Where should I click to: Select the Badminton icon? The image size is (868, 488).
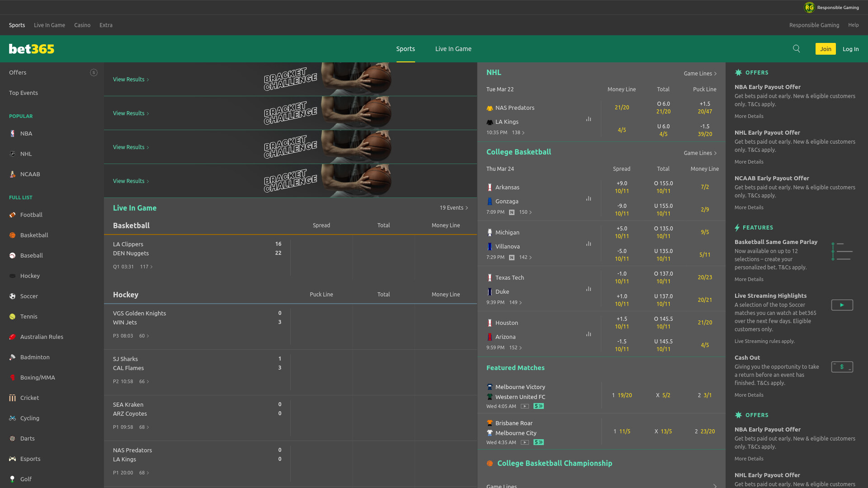coord(13,357)
